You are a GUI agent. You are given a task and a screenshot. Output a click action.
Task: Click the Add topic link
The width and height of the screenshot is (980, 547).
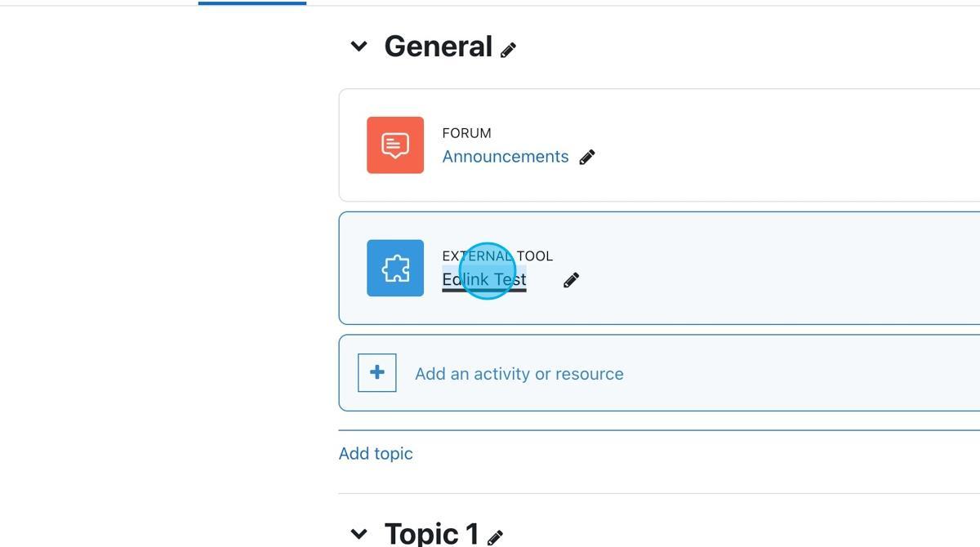(376, 454)
